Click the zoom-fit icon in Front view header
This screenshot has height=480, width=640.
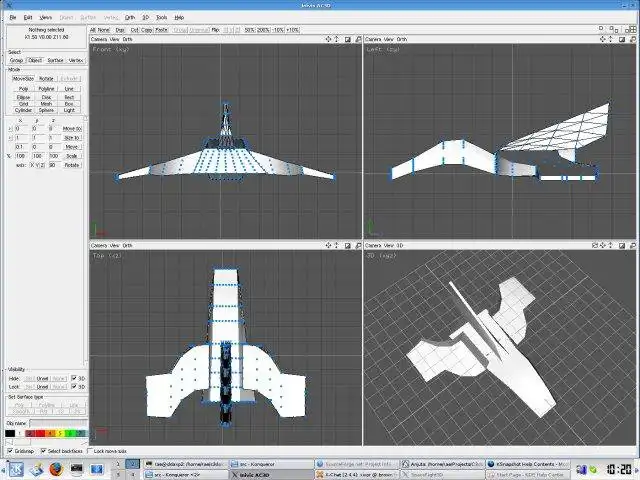coord(358,40)
